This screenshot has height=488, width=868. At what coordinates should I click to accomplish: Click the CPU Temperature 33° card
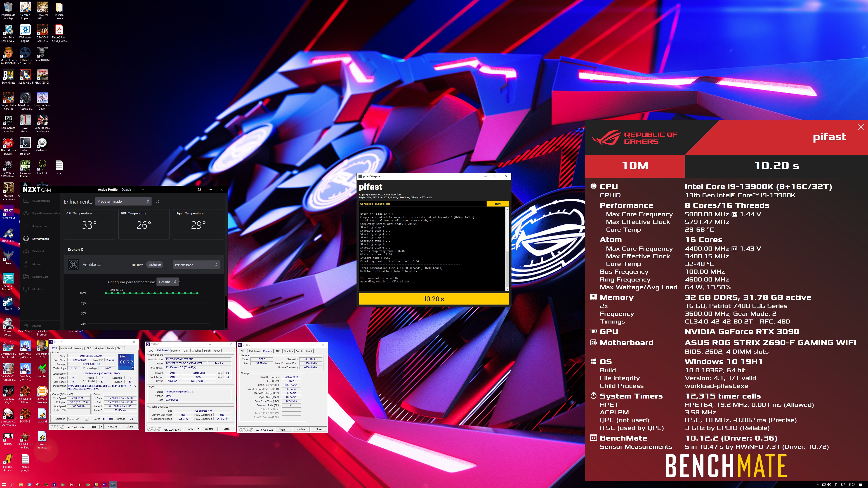[89, 224]
